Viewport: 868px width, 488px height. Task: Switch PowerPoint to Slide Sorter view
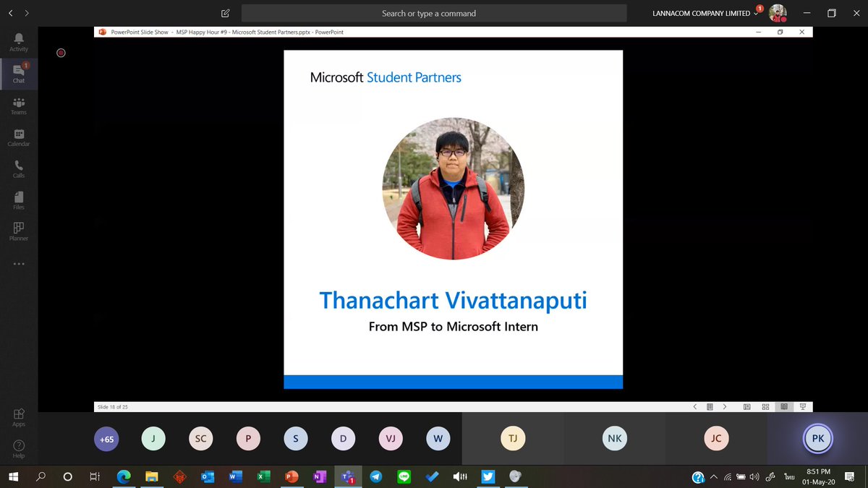click(766, 407)
